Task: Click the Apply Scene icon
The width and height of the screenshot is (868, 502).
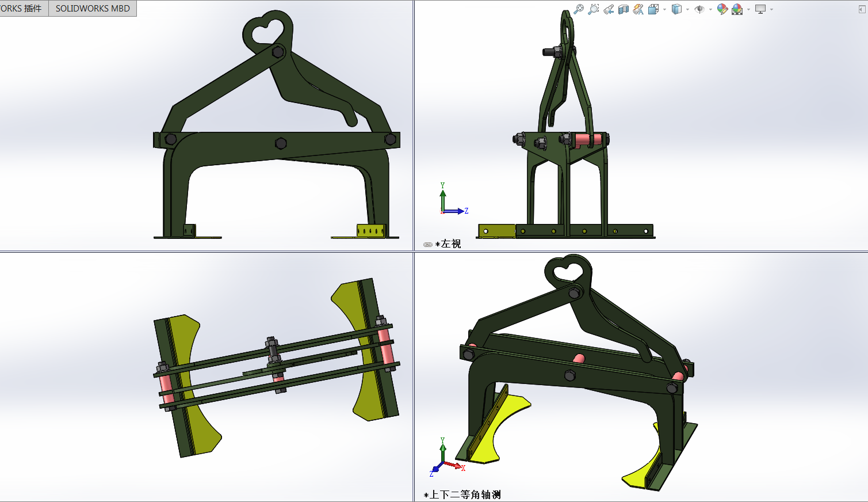Action: tap(737, 9)
